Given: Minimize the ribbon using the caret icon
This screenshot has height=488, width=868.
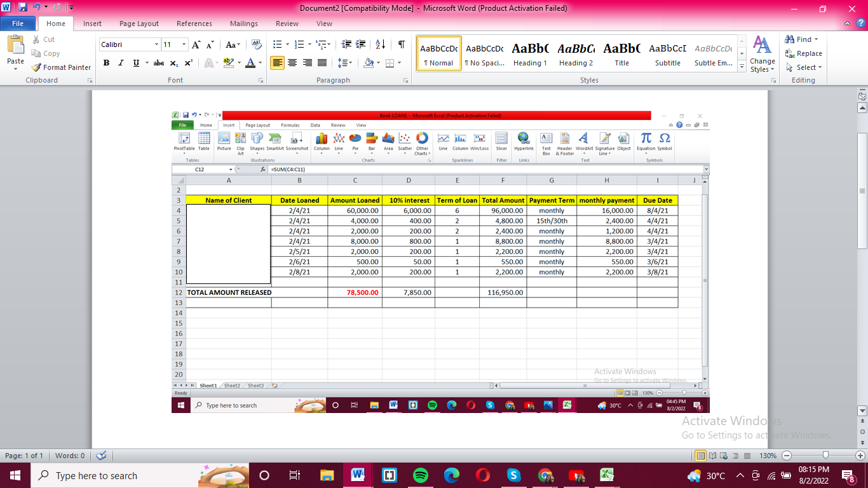Looking at the screenshot, I should (x=848, y=24).
